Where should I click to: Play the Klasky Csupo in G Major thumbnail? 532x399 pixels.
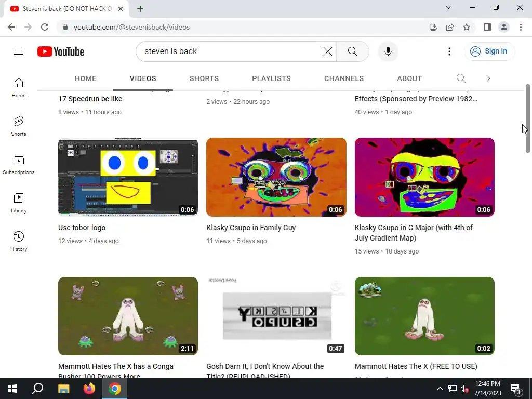click(x=424, y=177)
